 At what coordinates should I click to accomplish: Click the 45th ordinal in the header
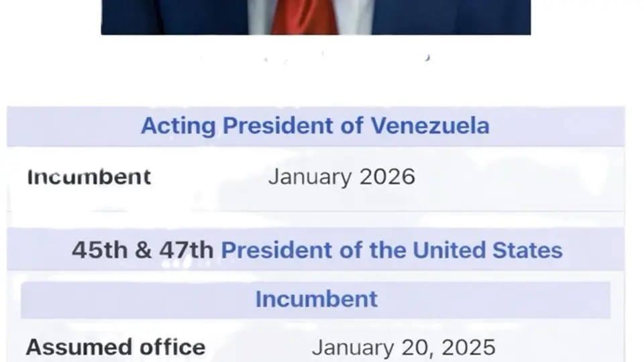tap(99, 250)
